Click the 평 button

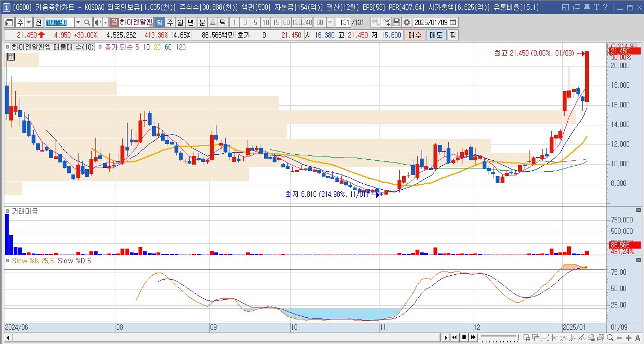(453, 35)
